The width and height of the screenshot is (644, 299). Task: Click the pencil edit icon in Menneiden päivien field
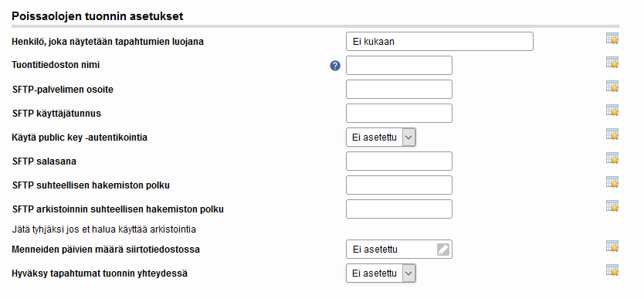[x=443, y=250]
